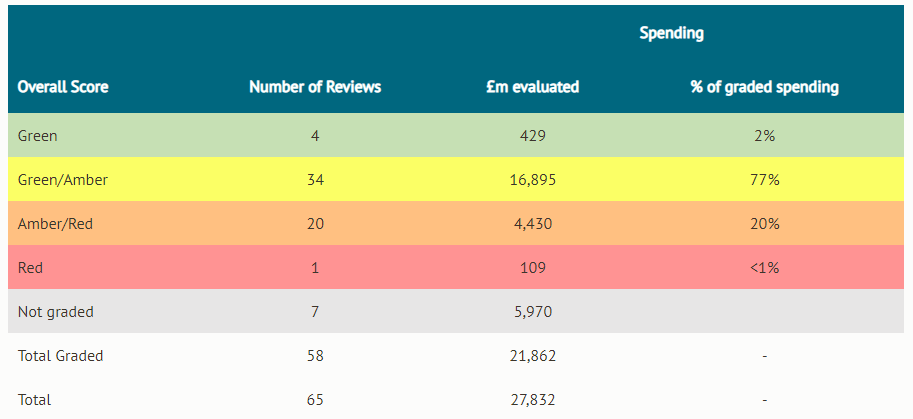913x419 pixels.
Task: Click the <1% cell in Red row
Action: [766, 268]
